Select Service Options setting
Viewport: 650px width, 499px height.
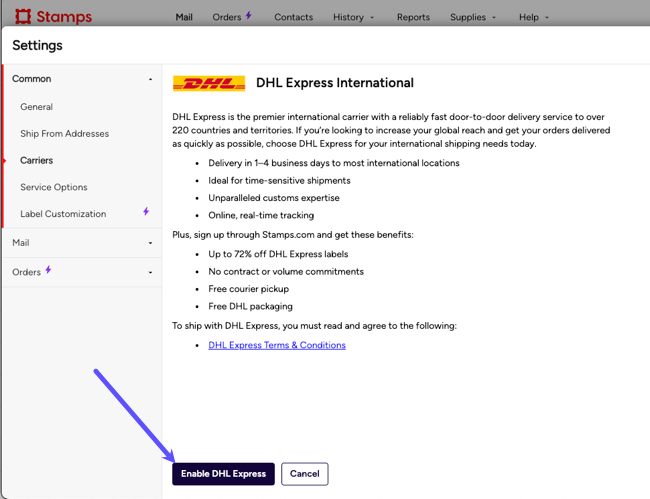[x=54, y=187]
